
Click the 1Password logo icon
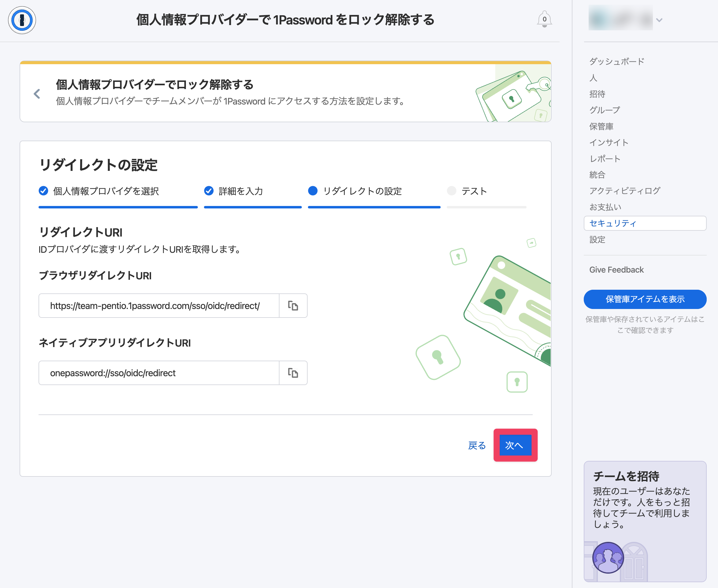coord(22,20)
